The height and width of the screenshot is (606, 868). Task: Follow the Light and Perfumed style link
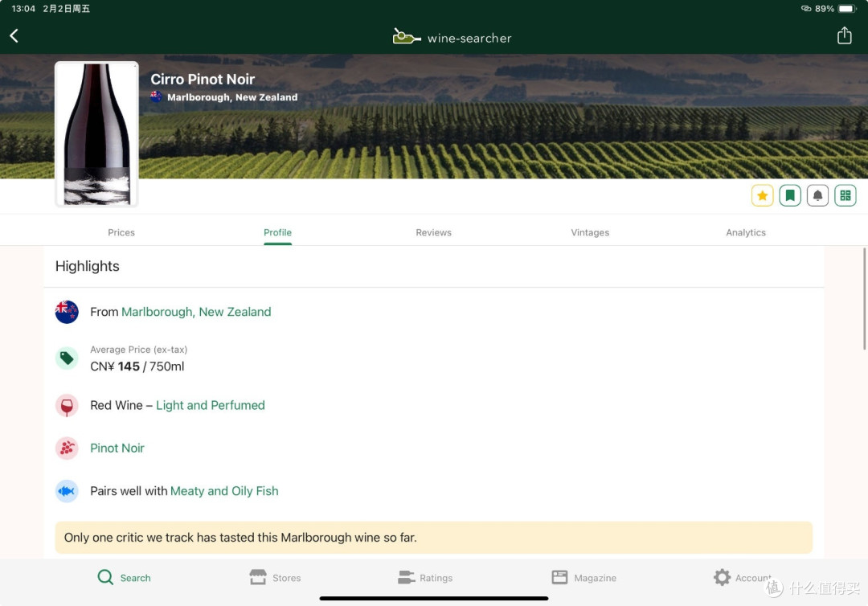point(211,405)
